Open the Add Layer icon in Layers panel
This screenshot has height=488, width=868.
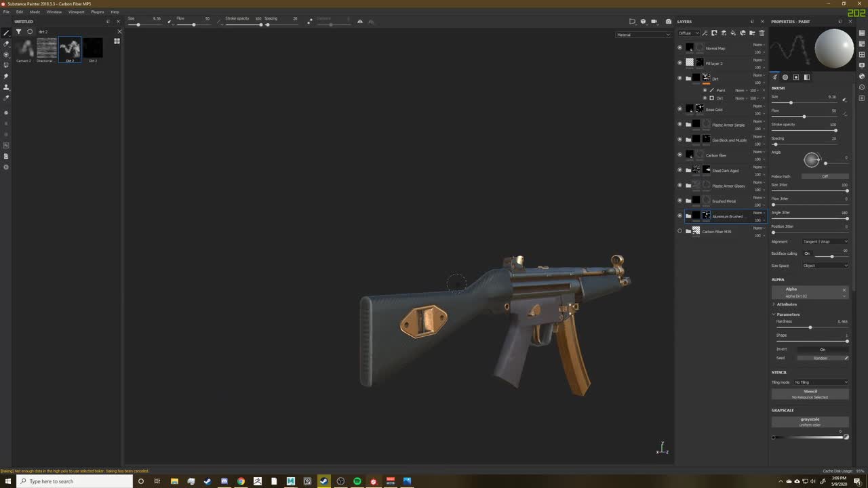point(724,33)
